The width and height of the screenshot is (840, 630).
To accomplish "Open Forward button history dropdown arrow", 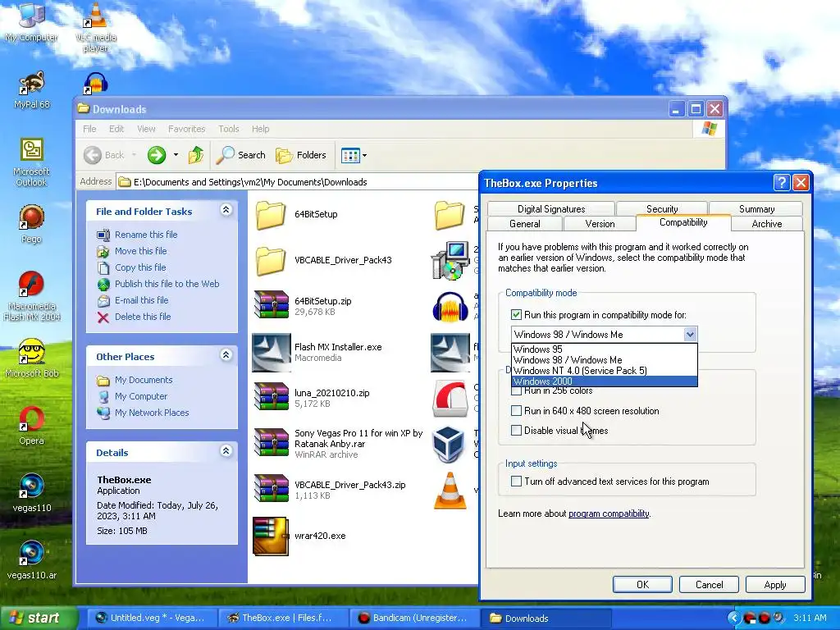I will (x=176, y=155).
